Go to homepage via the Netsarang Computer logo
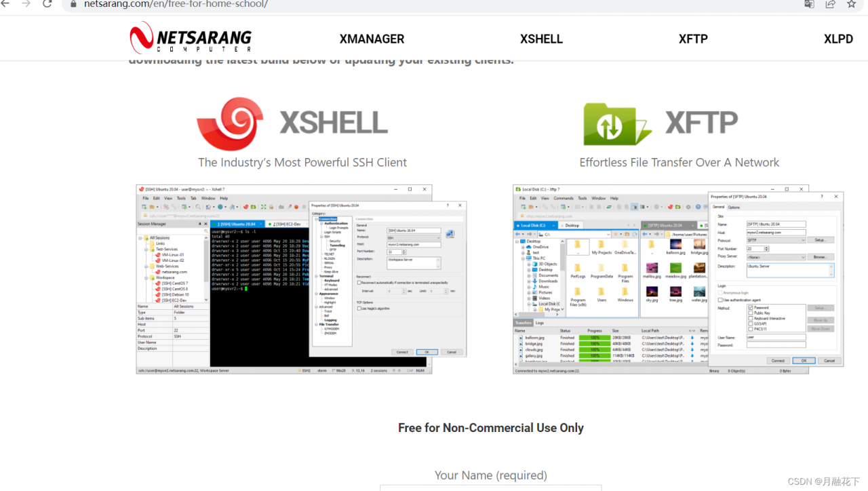Viewport: 868px width, 491px height. click(x=191, y=37)
